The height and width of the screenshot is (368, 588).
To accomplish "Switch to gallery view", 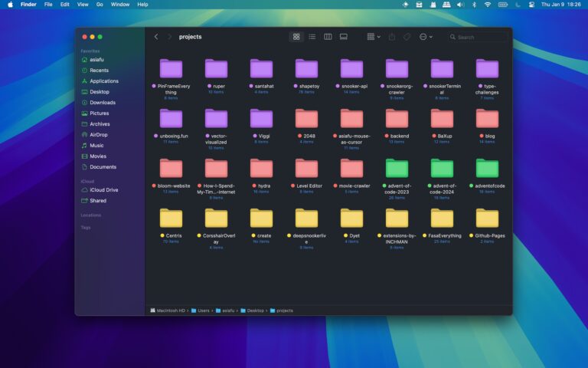I will point(344,37).
